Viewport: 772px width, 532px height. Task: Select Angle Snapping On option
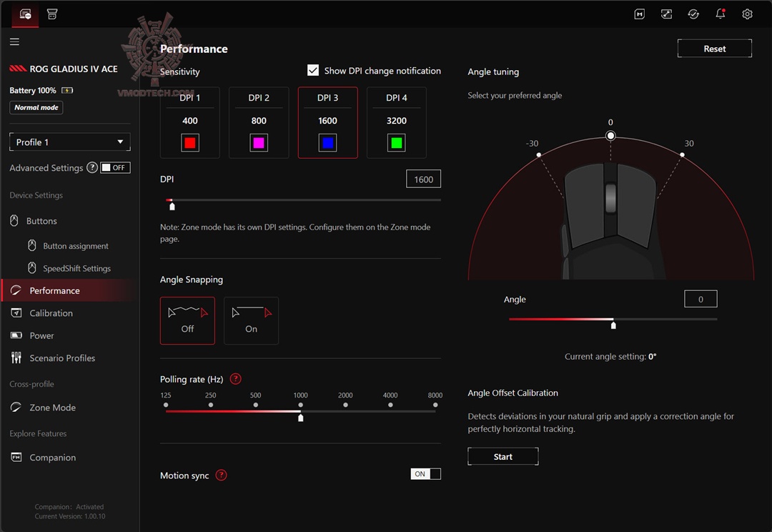pyautogui.click(x=251, y=320)
